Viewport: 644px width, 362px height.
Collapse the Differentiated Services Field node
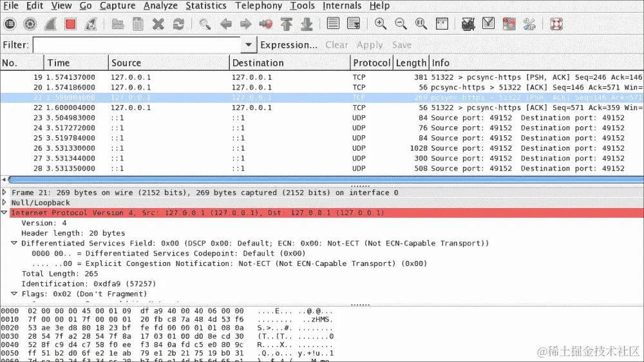point(14,243)
